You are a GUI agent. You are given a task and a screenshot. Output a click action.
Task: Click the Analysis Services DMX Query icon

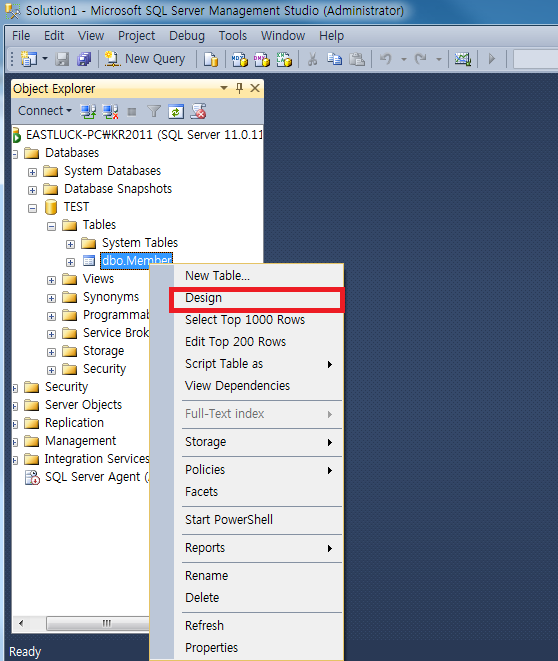[x=262, y=59]
